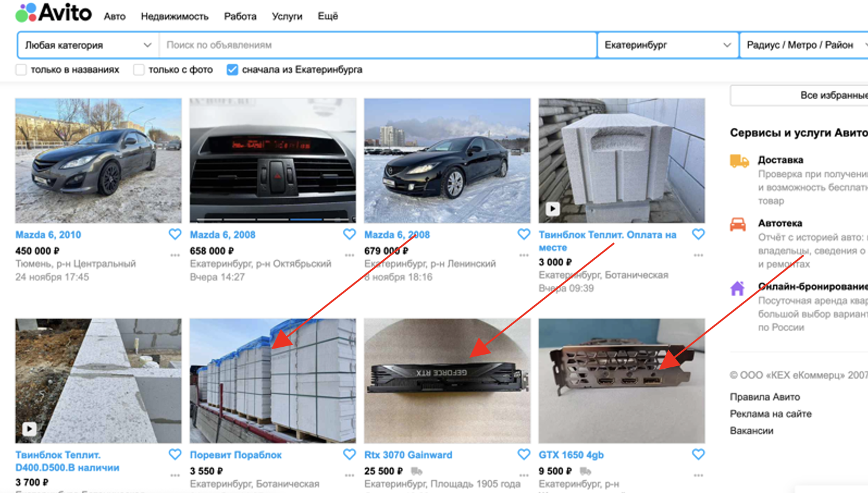Viewport: 868px width, 493px height.
Task: Open the Доставка service heading
Action: 780,160
